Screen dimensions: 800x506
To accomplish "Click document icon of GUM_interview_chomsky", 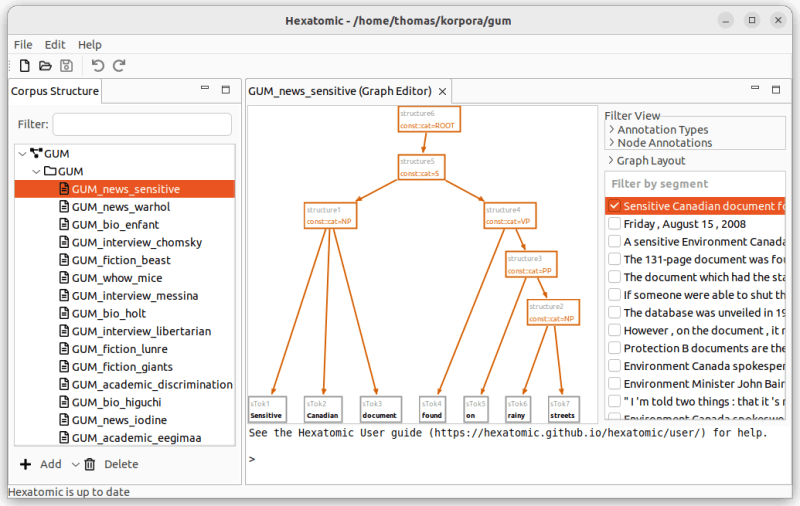I will point(64,242).
